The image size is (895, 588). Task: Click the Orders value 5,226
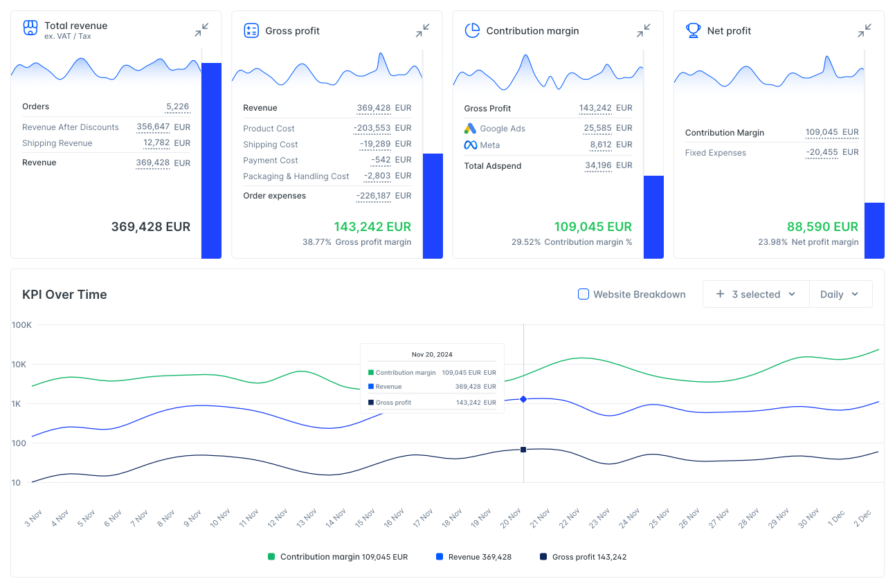[x=177, y=107]
